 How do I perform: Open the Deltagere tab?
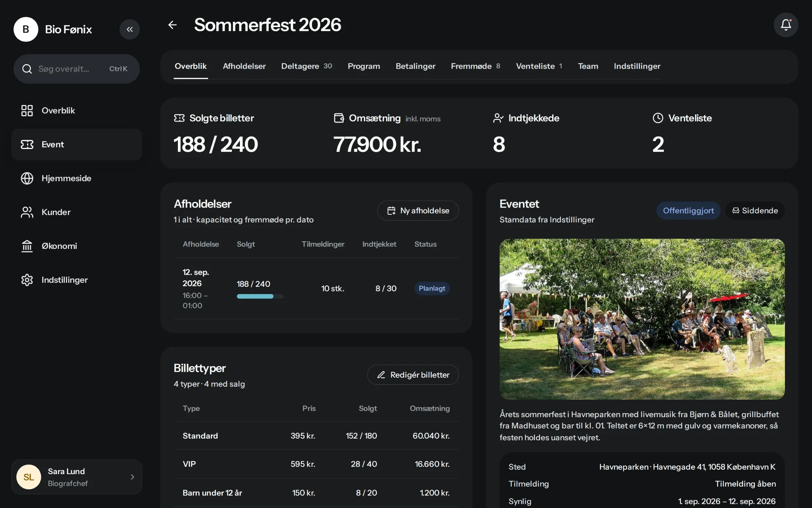click(307, 66)
